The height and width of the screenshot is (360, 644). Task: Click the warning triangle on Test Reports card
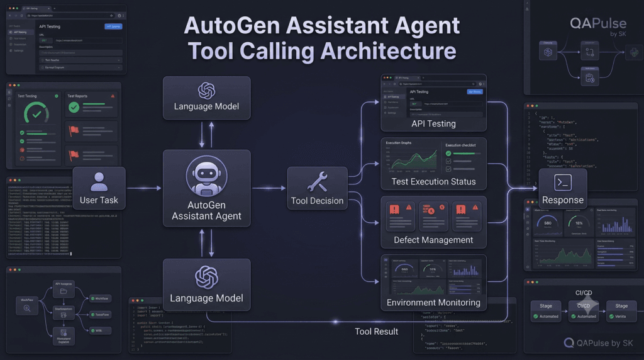113,96
